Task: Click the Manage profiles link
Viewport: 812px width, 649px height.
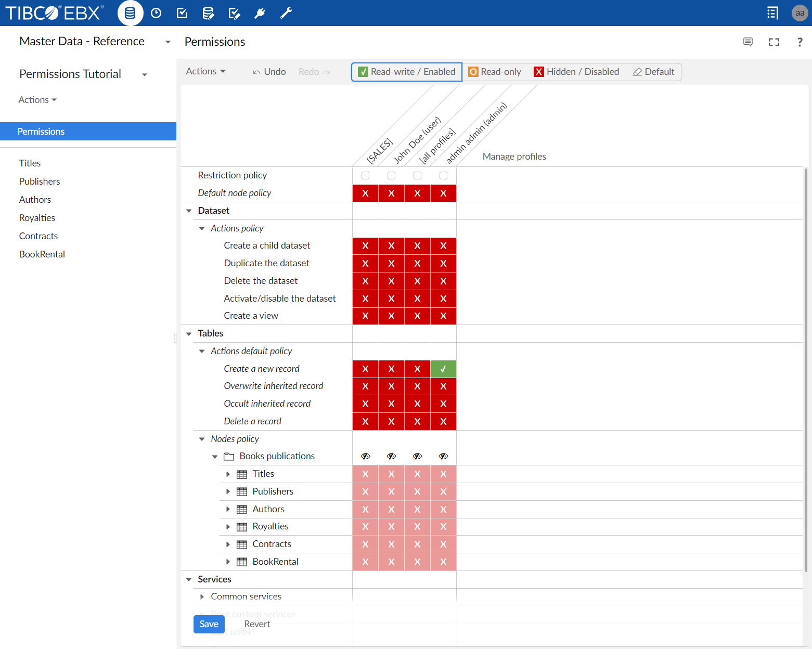Action: tap(514, 157)
